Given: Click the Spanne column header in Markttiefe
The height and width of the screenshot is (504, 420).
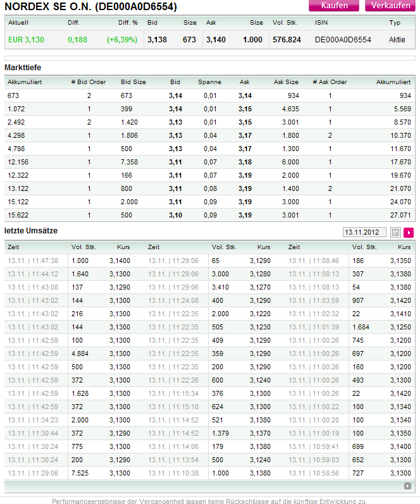Looking at the screenshot, I should click(x=209, y=82).
